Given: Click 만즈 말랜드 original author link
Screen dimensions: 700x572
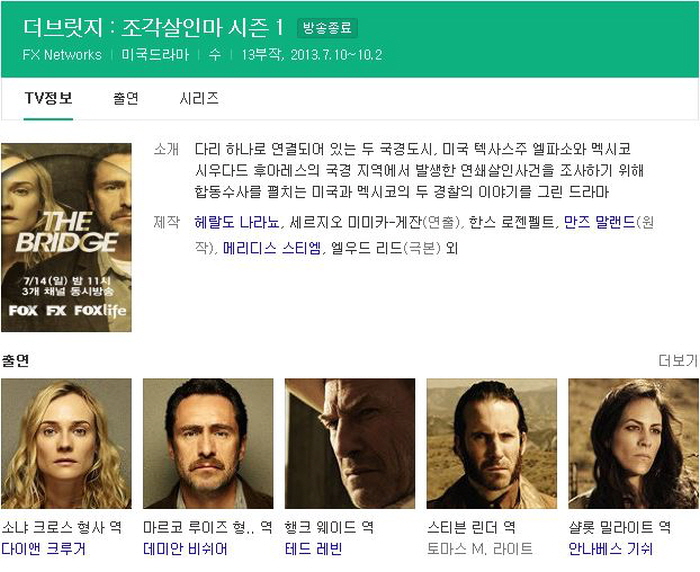Looking at the screenshot, I should 599,222.
